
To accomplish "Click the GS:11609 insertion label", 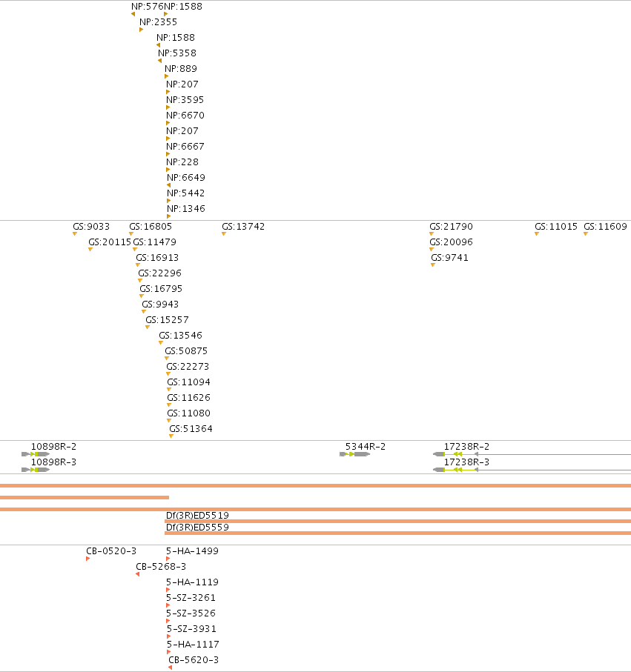I will point(605,226).
